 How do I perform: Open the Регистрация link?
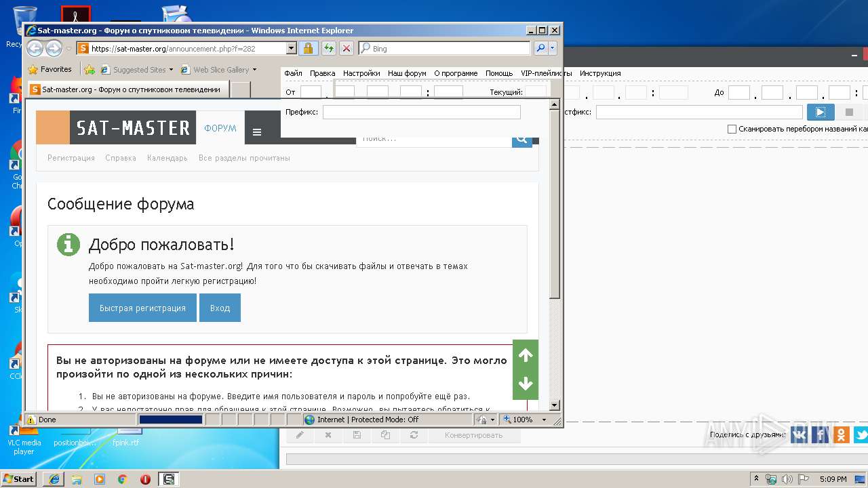(71, 158)
